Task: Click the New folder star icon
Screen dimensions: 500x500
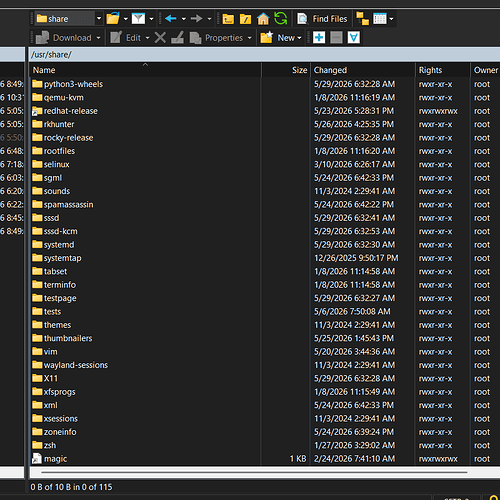Action: (266, 38)
